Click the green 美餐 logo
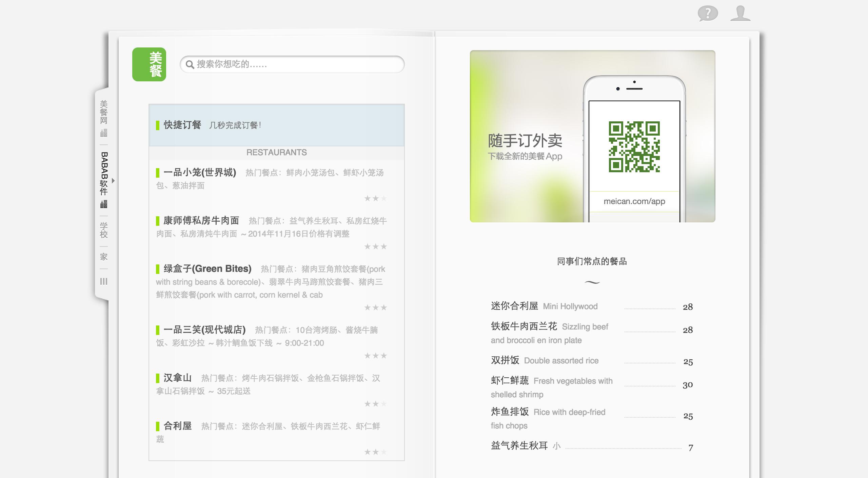The width and height of the screenshot is (868, 478). [149, 64]
